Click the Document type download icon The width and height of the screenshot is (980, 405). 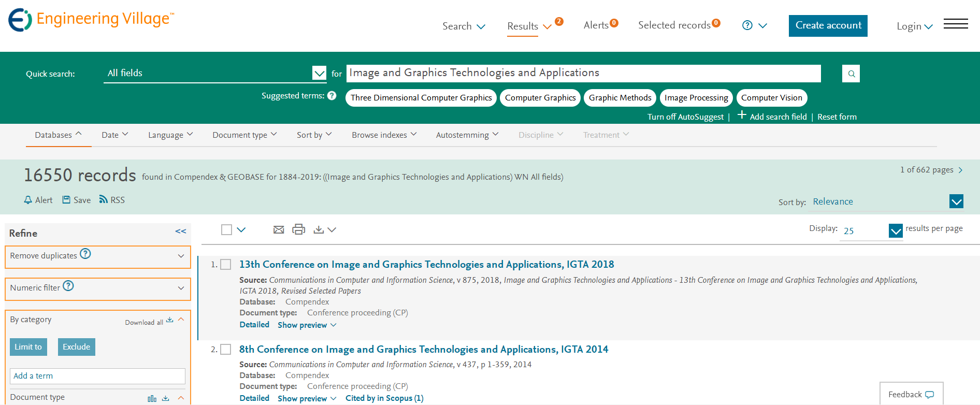tap(166, 398)
